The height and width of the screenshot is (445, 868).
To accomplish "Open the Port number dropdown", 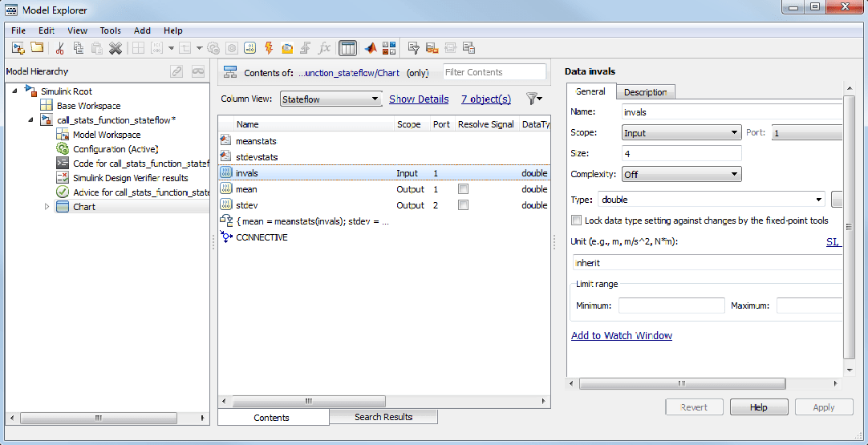I will 807,133.
